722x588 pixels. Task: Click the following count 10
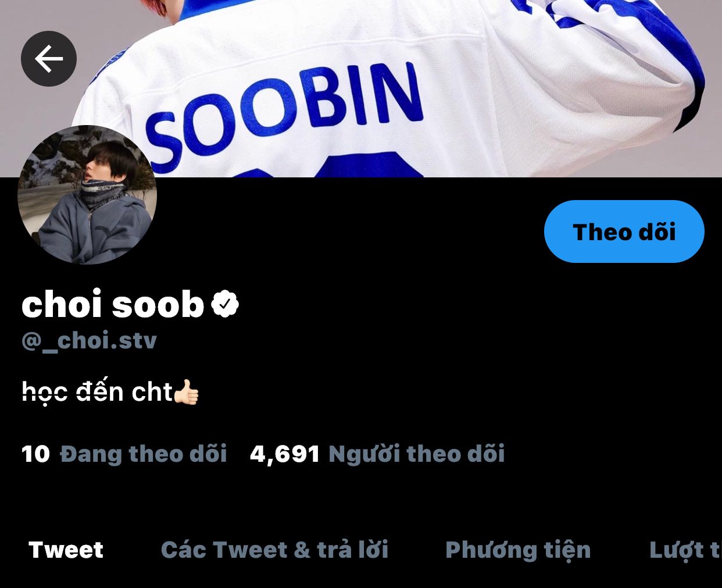coord(36,454)
